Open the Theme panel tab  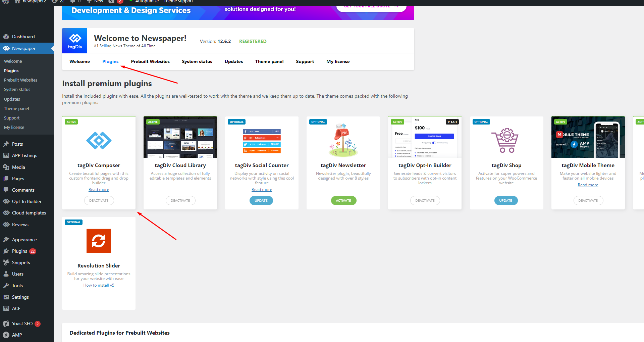coord(269,61)
